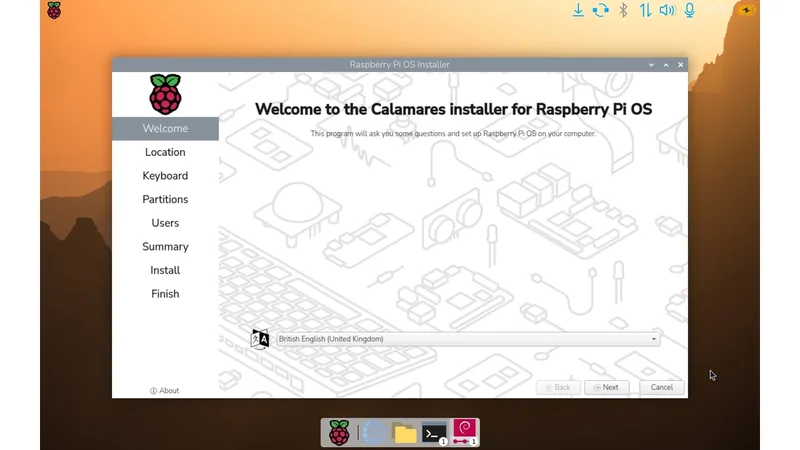
Task: Click the battery power tray icon
Action: coord(746,10)
